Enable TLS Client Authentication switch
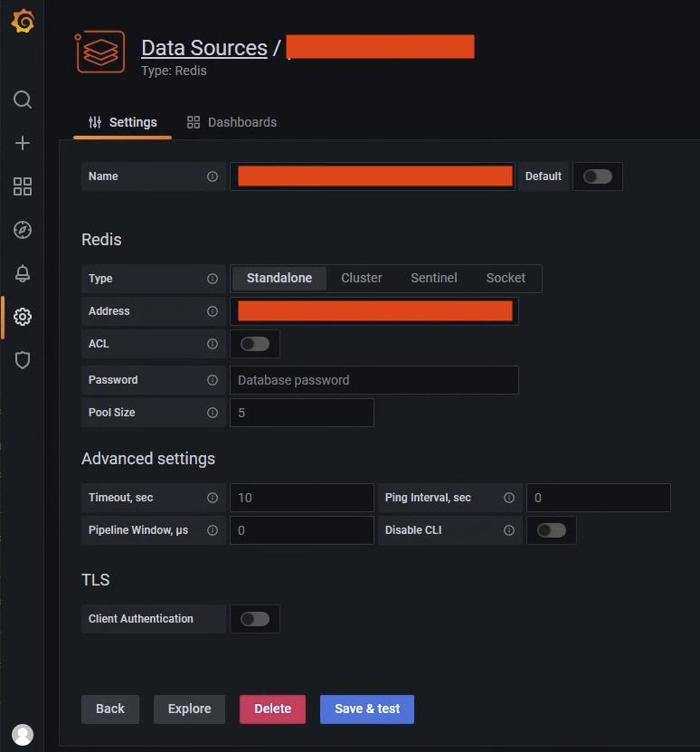700x752 pixels. [255, 619]
